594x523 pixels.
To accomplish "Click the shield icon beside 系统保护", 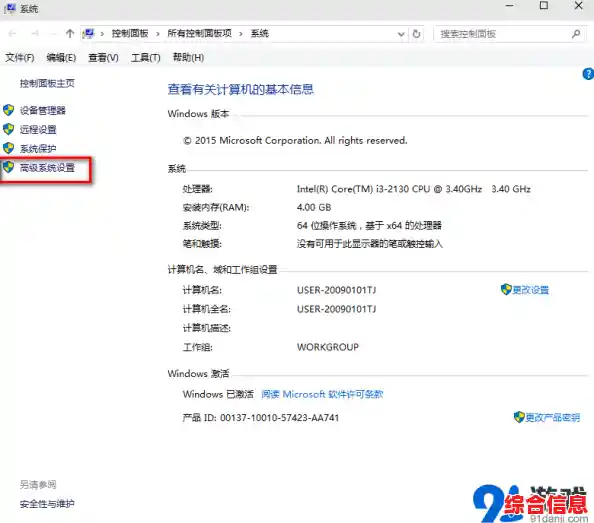I will click(8, 148).
